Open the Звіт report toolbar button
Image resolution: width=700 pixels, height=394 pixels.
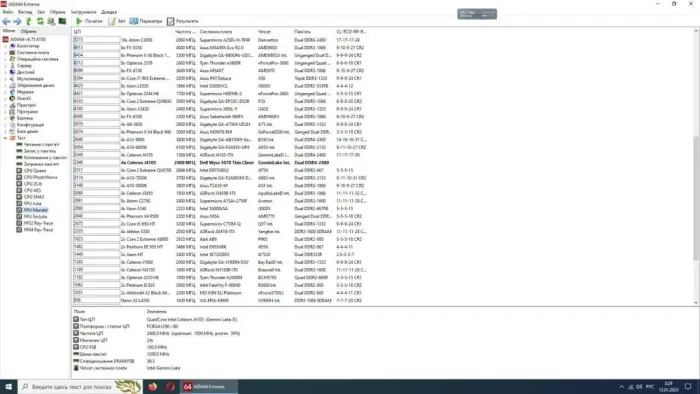(117, 21)
